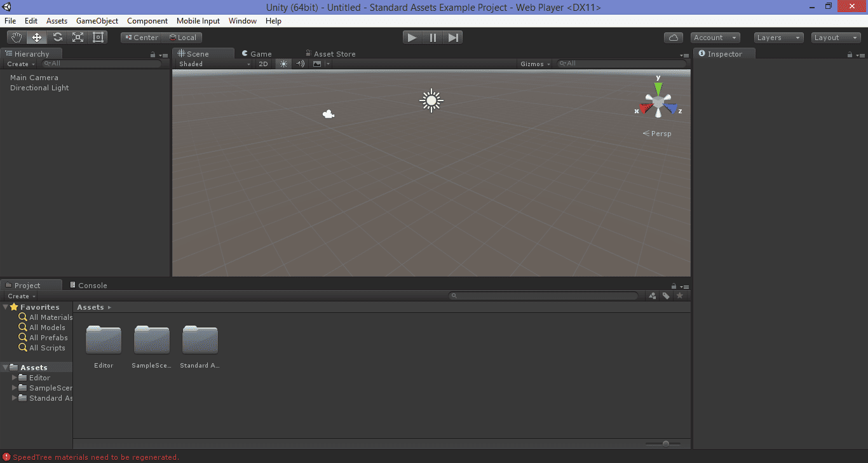Toggle Local rotation mode
The width and height of the screenshot is (868, 463).
pyautogui.click(x=182, y=38)
